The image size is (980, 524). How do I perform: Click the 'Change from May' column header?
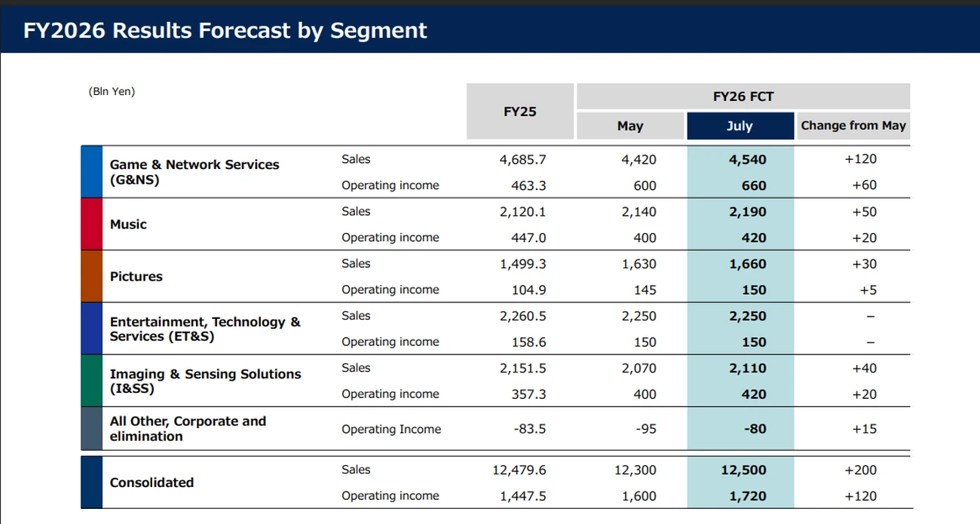pos(853,126)
